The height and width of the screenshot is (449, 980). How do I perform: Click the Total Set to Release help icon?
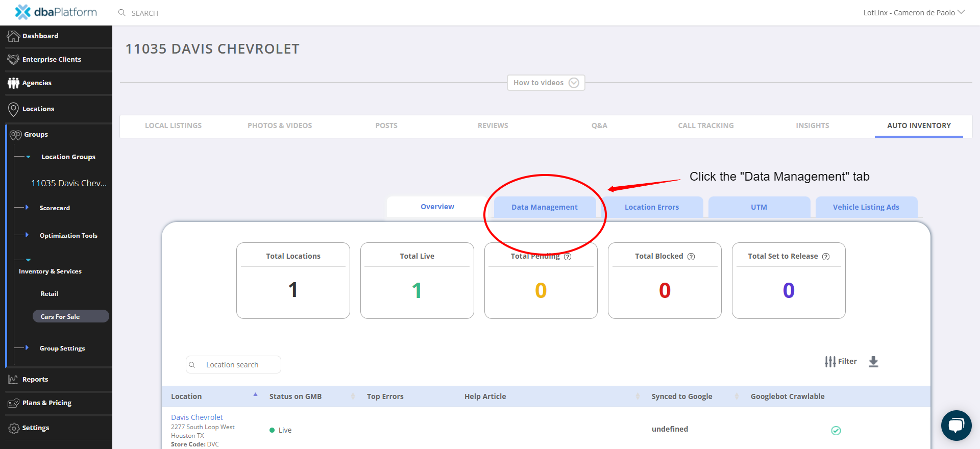[x=826, y=257]
